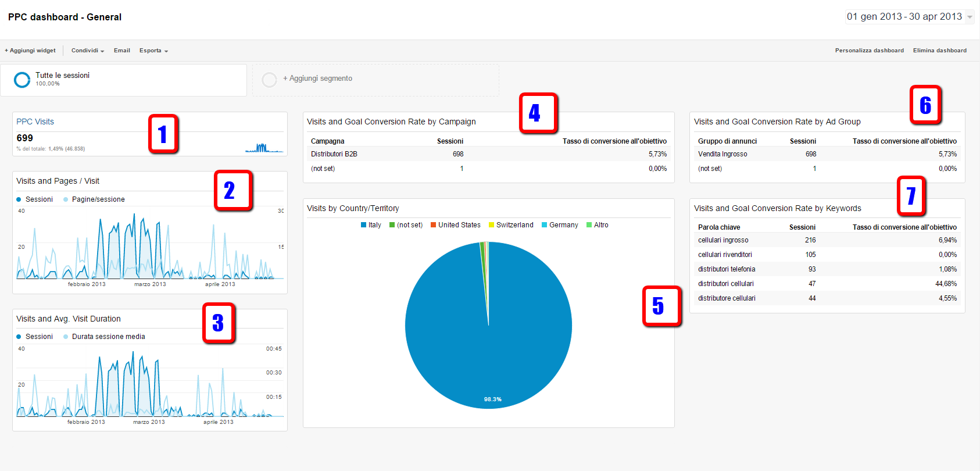The width and height of the screenshot is (980, 471).
Task: Click the Italy legend color square
Action: tap(364, 225)
